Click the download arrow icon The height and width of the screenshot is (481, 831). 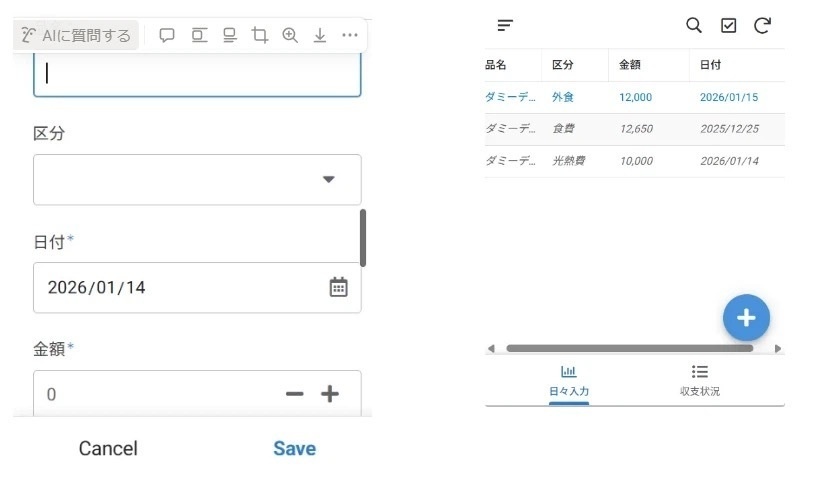pyautogui.click(x=320, y=35)
